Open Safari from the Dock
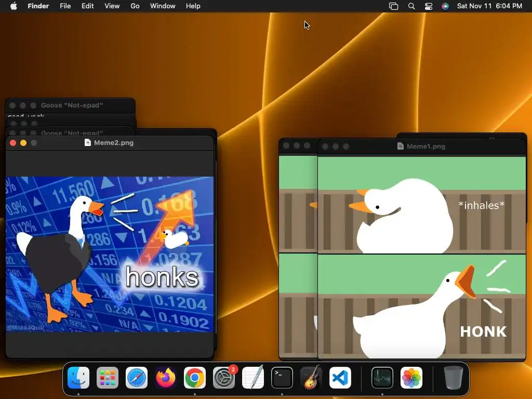The width and height of the screenshot is (532, 399). point(137,378)
